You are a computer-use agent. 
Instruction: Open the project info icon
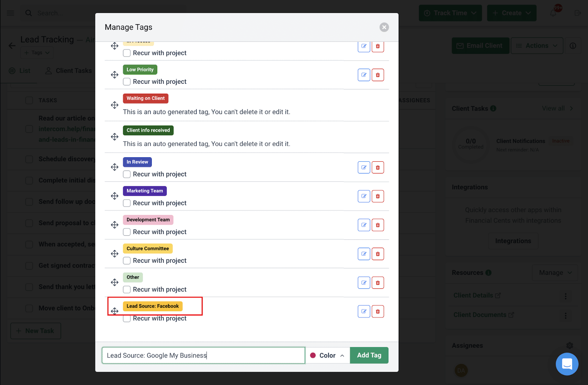[573, 46]
